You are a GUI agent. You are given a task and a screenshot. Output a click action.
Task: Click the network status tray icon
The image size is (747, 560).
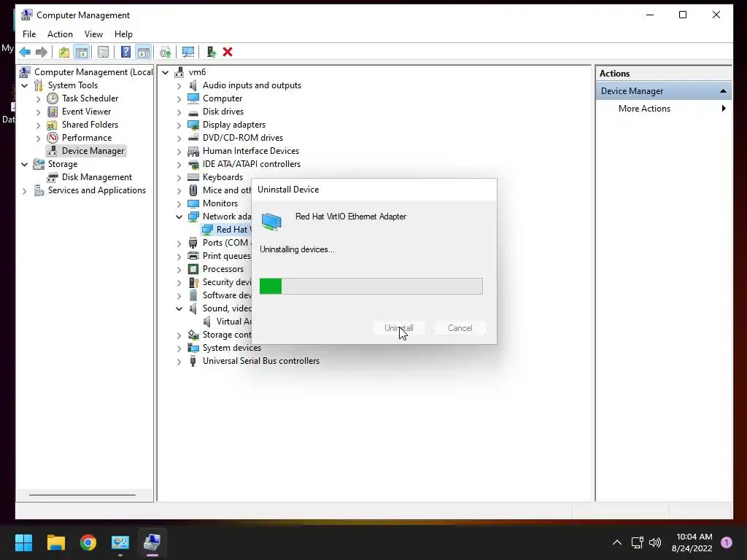click(637, 542)
